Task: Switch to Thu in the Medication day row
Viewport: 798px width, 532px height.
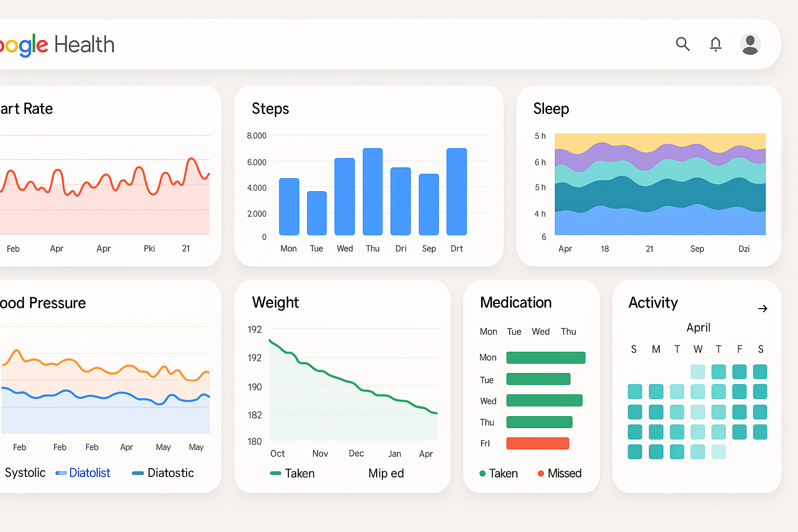Action: click(568, 331)
